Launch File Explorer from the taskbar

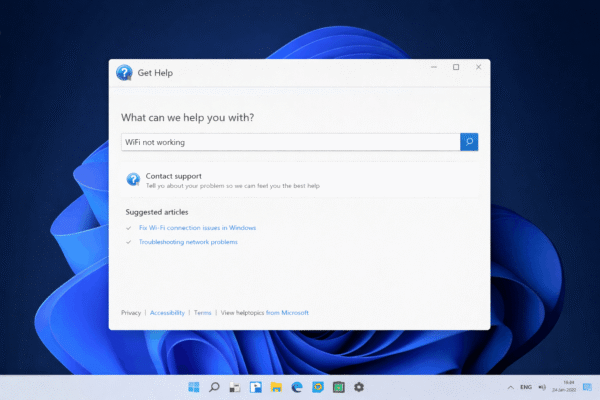click(x=276, y=387)
